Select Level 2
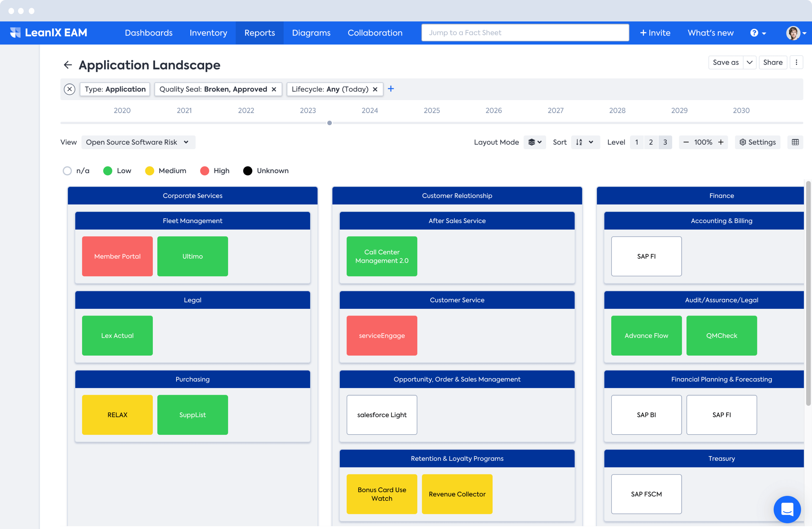 651,142
